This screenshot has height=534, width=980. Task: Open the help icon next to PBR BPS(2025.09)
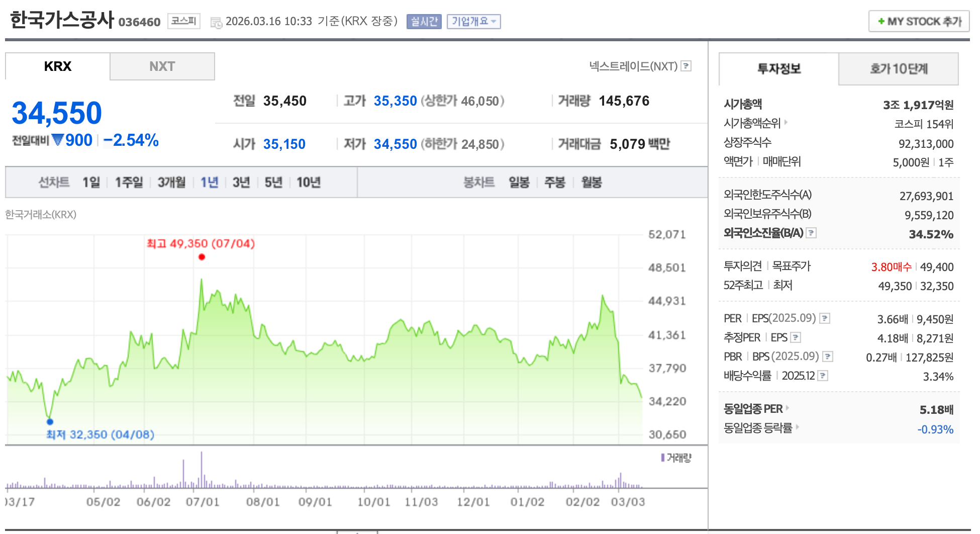tap(828, 357)
